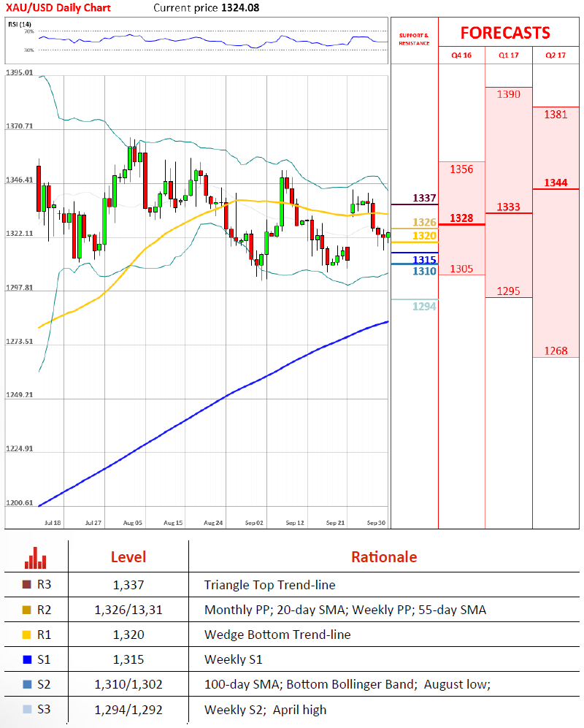The height and width of the screenshot is (728, 584).
Task: Click the Q2 17 mean forecast 1344
Action: 556,183
